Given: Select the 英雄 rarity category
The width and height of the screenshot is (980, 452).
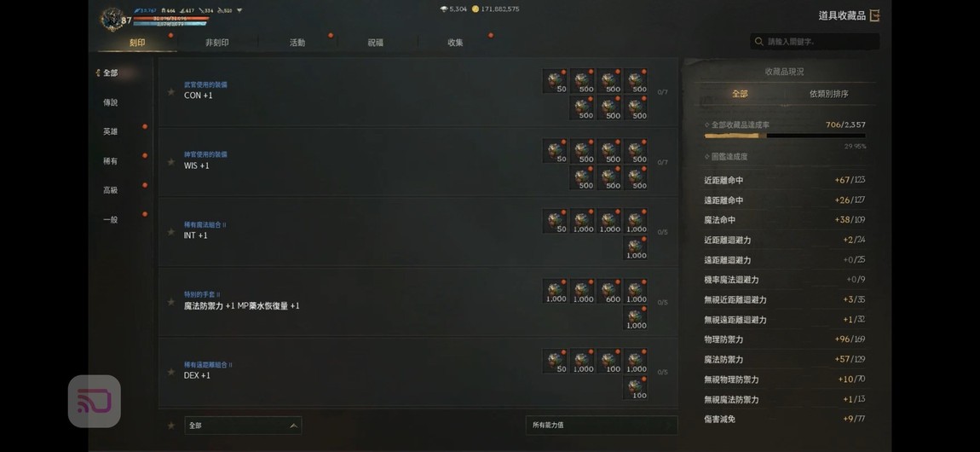Looking at the screenshot, I should [x=111, y=132].
